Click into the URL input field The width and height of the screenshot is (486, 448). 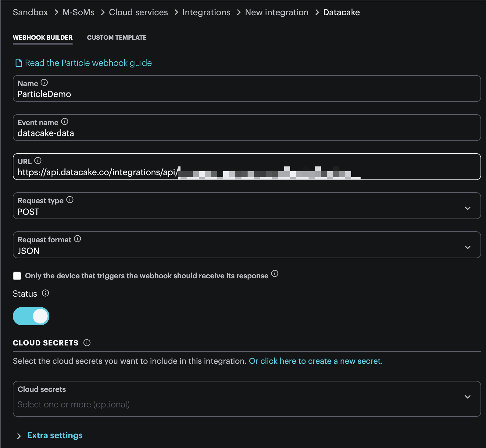247,167
